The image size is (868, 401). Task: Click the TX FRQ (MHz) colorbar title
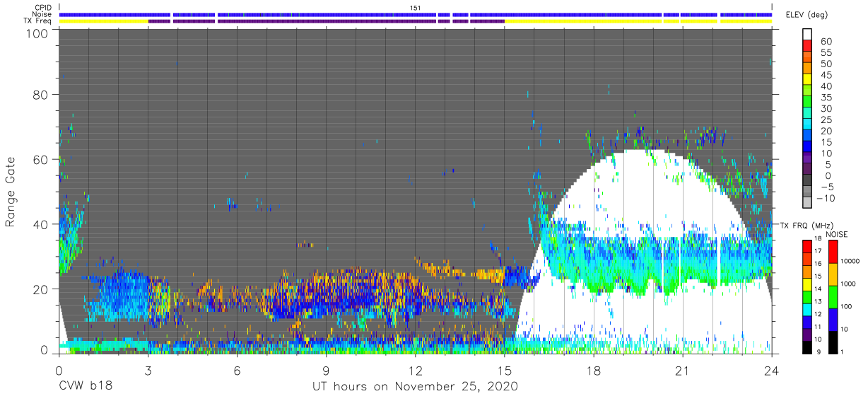coord(807,226)
